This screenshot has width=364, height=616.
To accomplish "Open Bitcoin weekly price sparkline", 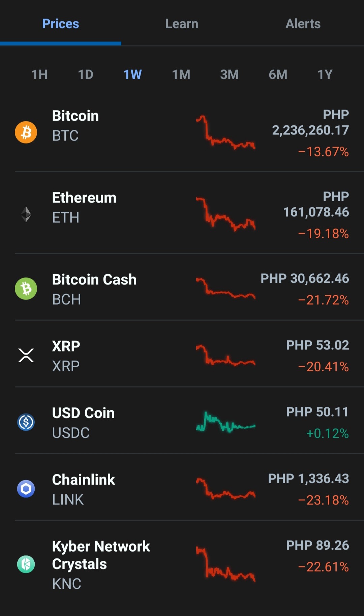I will point(226,132).
